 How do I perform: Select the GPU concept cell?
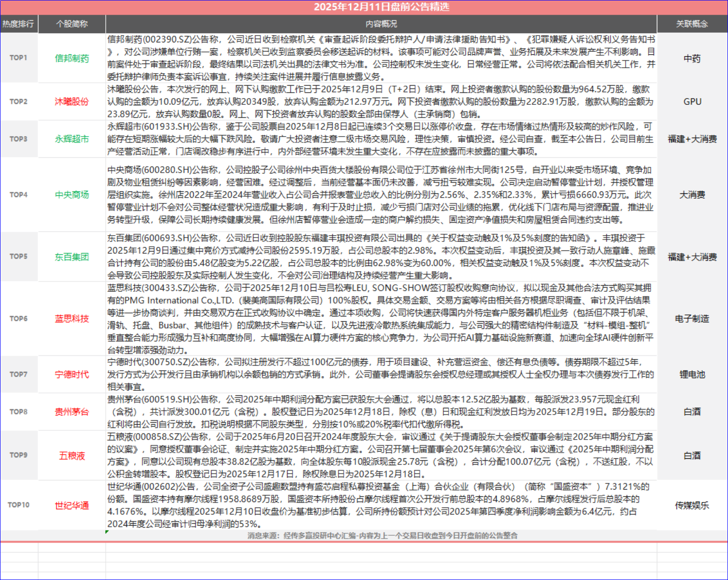(x=692, y=101)
